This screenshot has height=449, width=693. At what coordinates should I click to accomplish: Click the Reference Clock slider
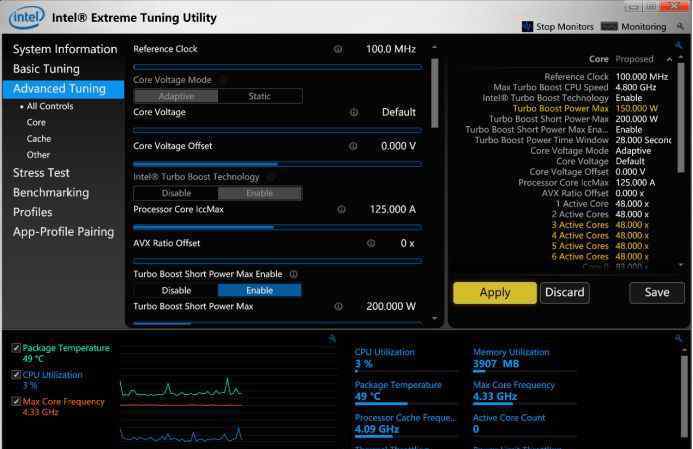point(278,67)
